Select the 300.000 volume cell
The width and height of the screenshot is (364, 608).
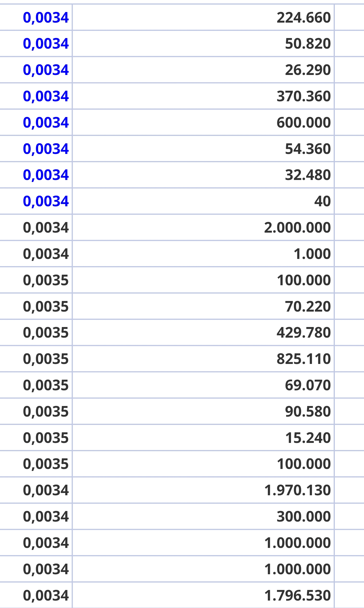point(203,516)
